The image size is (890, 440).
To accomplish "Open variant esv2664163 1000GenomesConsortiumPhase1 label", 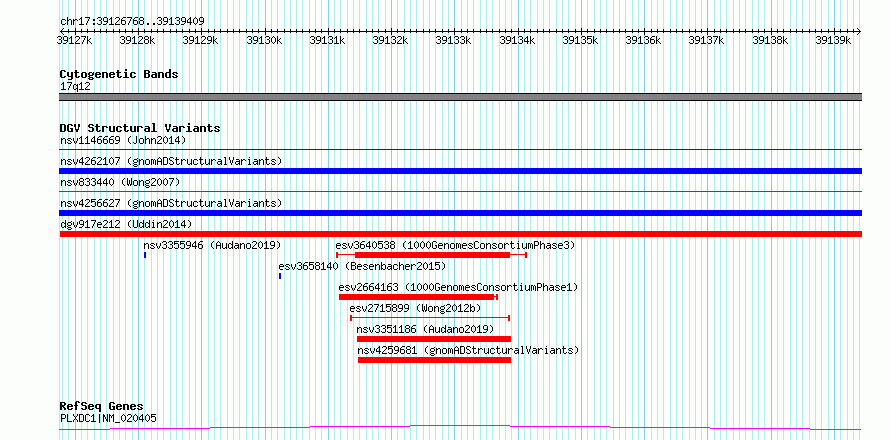I will tap(458, 287).
